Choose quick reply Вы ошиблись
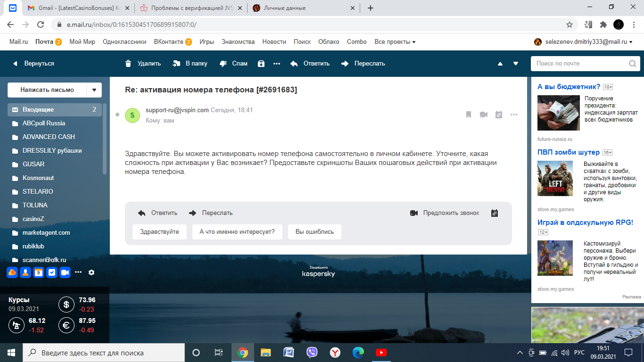 pos(314,232)
